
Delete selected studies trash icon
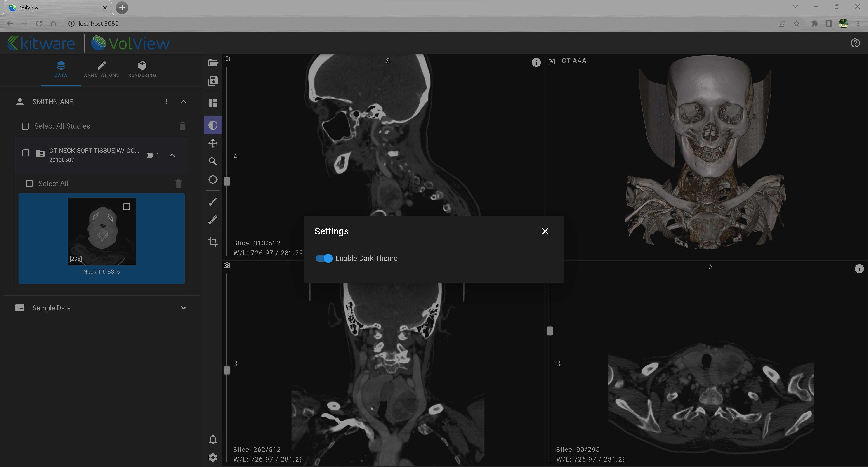(182, 126)
